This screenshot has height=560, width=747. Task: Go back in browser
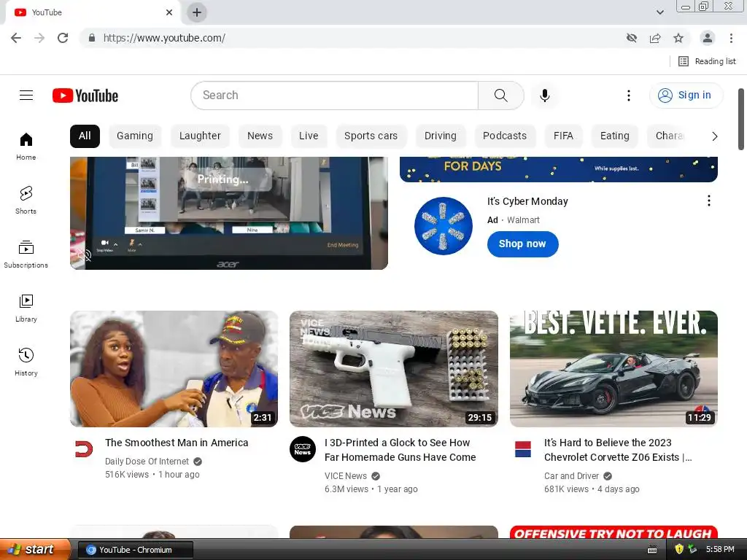click(16, 38)
